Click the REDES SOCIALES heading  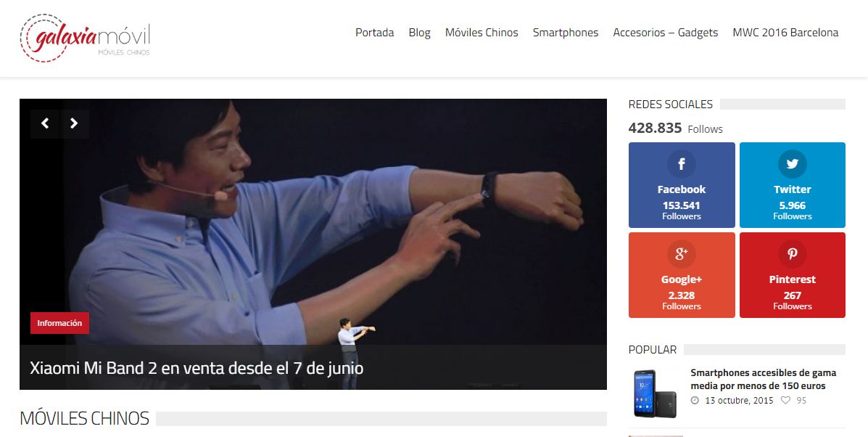click(670, 104)
